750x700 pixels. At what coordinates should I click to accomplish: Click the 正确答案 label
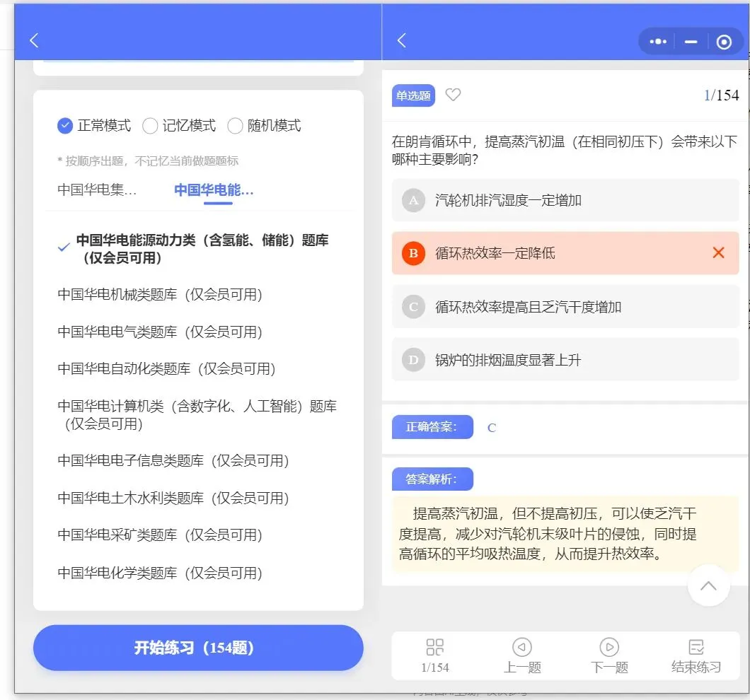pyautogui.click(x=432, y=427)
